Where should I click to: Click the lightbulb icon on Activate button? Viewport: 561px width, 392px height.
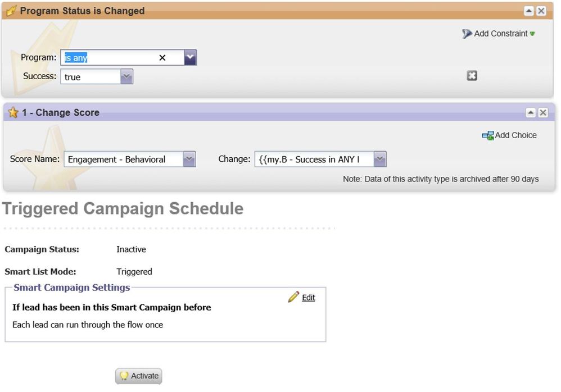pos(124,376)
